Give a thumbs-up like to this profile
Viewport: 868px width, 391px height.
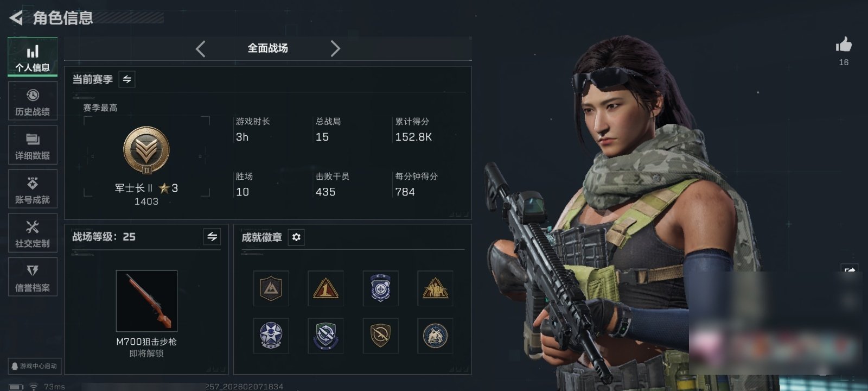(844, 45)
